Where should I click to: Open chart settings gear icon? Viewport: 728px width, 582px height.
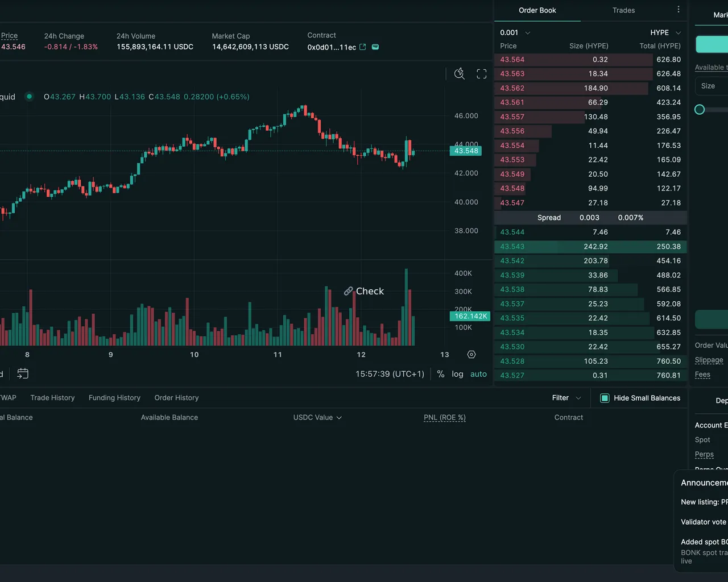coord(471,355)
